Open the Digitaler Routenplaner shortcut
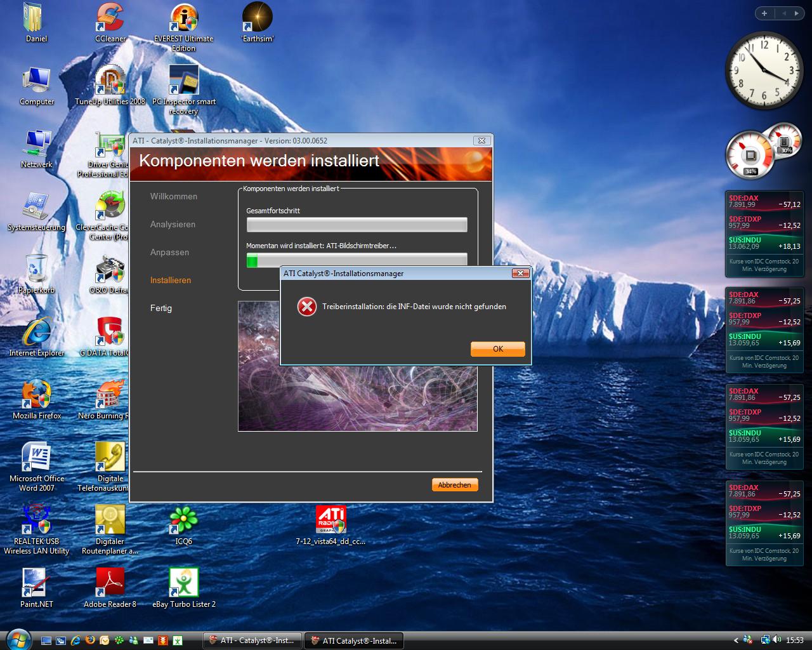 [x=110, y=529]
